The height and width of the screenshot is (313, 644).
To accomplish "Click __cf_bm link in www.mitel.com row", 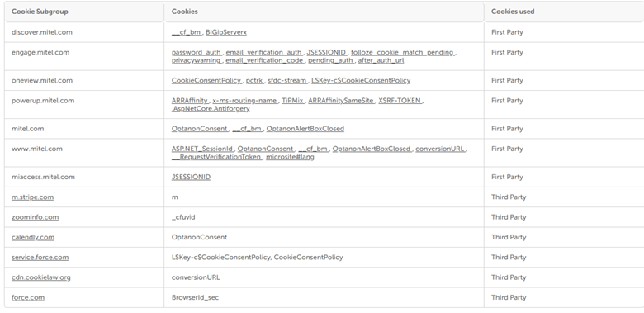I will tap(313, 149).
